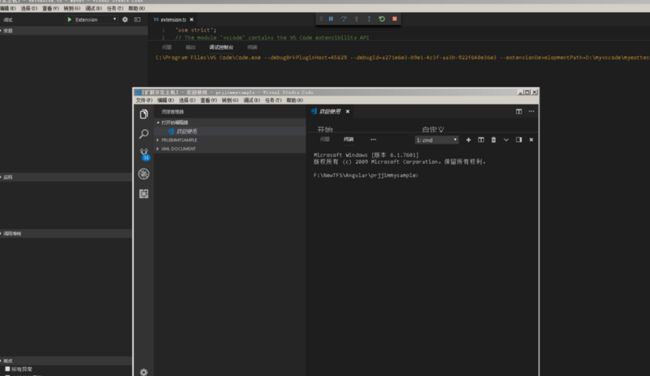Screen dimensions: 650x376
Task: Open the Extension launch configuration dropdown
Action: (x=96, y=19)
